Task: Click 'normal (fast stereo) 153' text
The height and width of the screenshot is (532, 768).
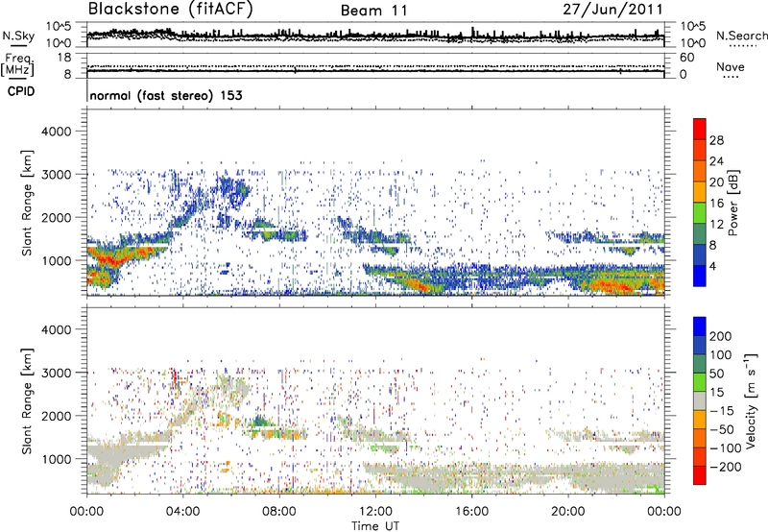Action: [166, 95]
